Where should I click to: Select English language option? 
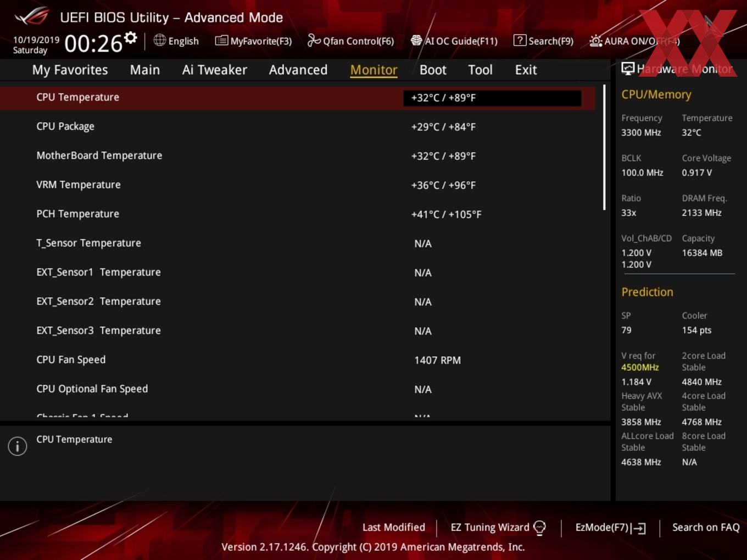[183, 41]
